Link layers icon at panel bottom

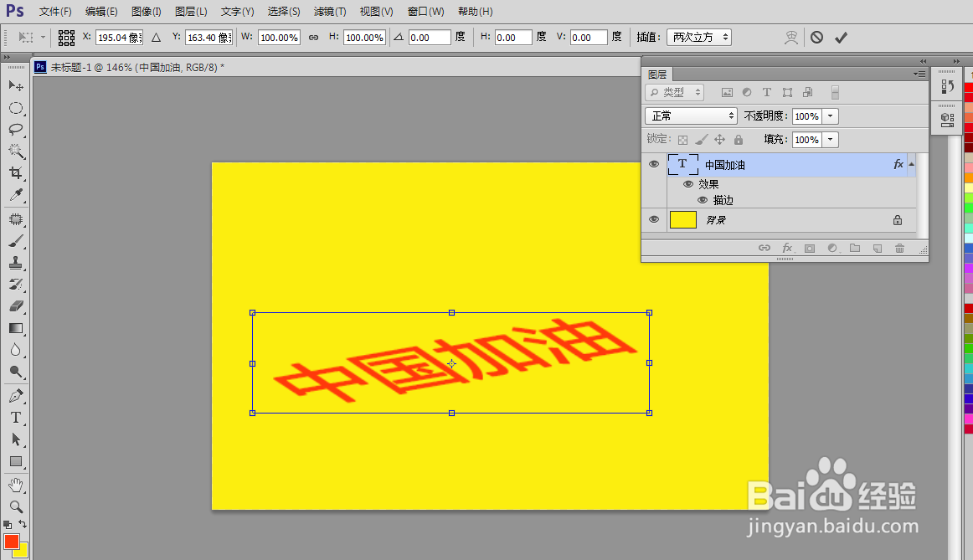coord(764,248)
